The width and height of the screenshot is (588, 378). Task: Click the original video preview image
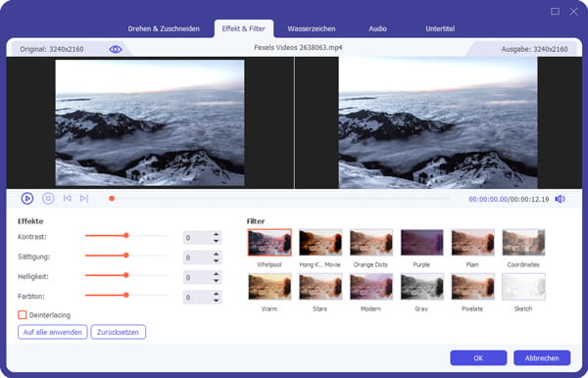(x=150, y=122)
